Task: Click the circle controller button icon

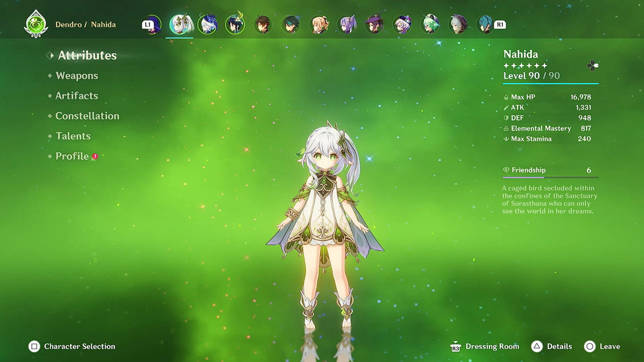Action: click(590, 346)
